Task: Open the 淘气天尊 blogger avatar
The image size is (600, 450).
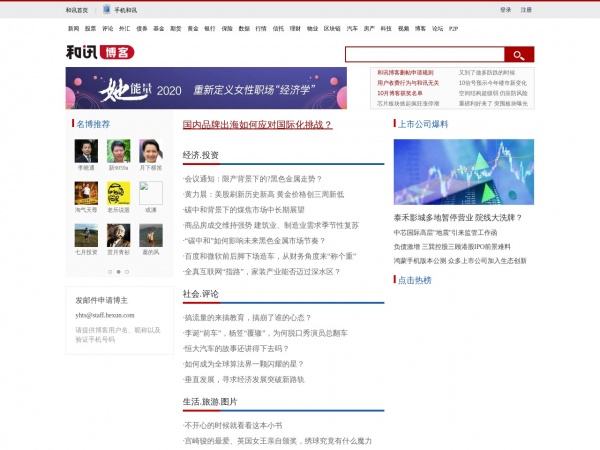Action: [86, 193]
